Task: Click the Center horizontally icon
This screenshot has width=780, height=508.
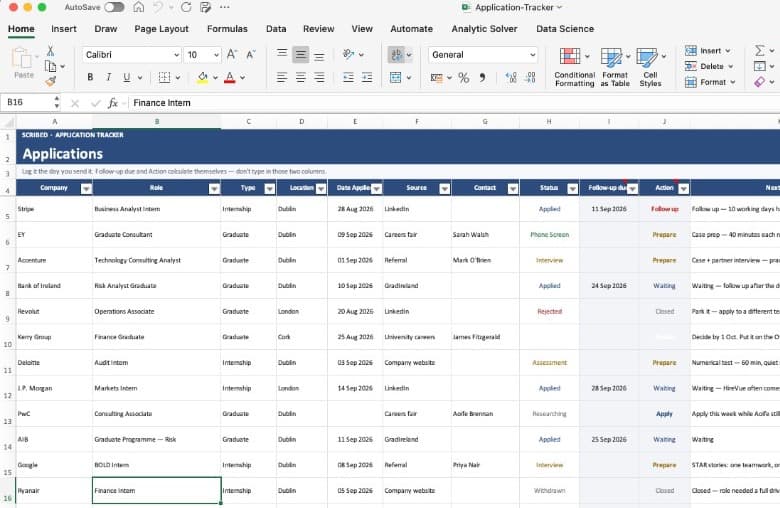Action: tap(300, 78)
